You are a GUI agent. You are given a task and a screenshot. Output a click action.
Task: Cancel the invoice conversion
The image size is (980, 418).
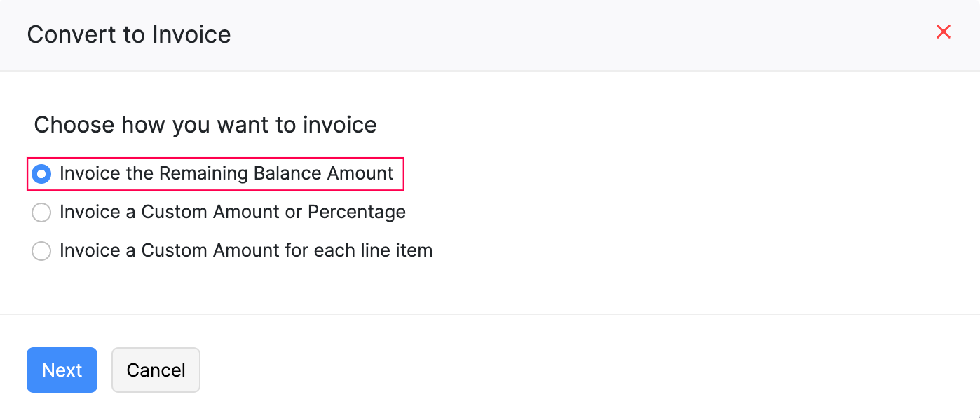(156, 370)
